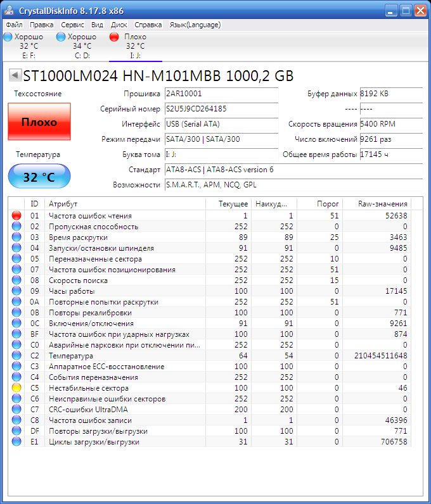The height and width of the screenshot is (504, 431).
Task: Click the blue status icon for attribute C8
Action: tap(16, 420)
